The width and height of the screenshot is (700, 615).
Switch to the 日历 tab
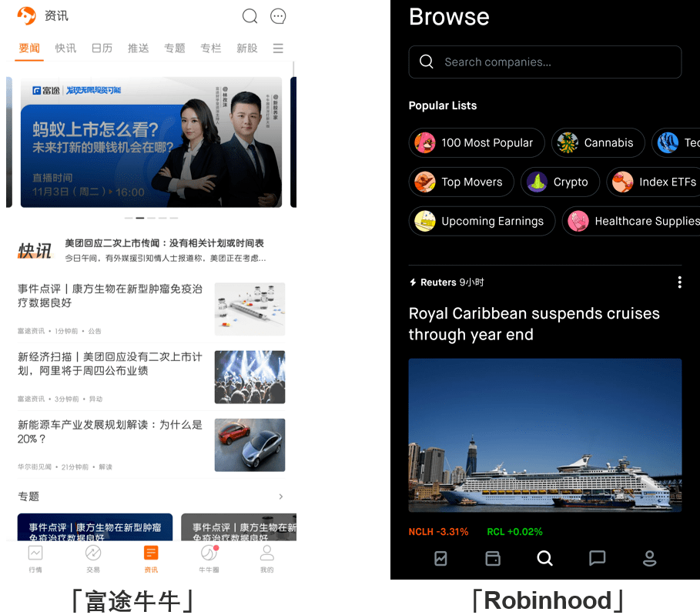pyautogui.click(x=102, y=48)
